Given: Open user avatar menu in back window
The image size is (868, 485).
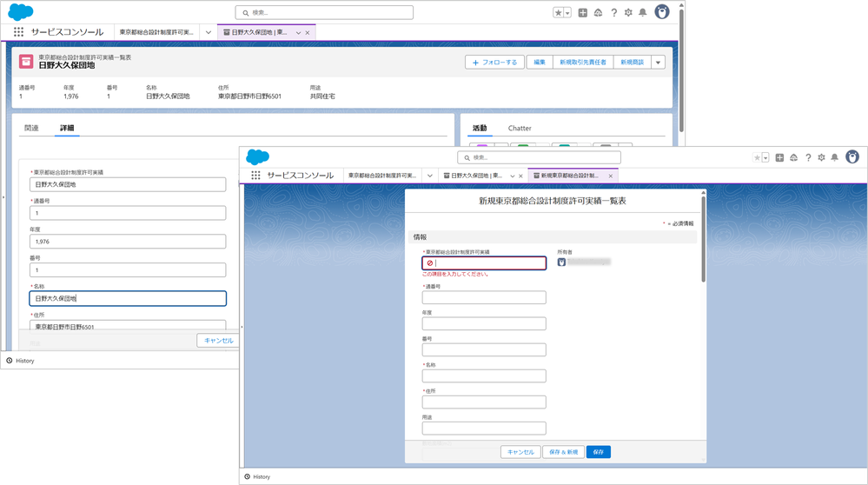Looking at the screenshot, I should click(662, 11).
